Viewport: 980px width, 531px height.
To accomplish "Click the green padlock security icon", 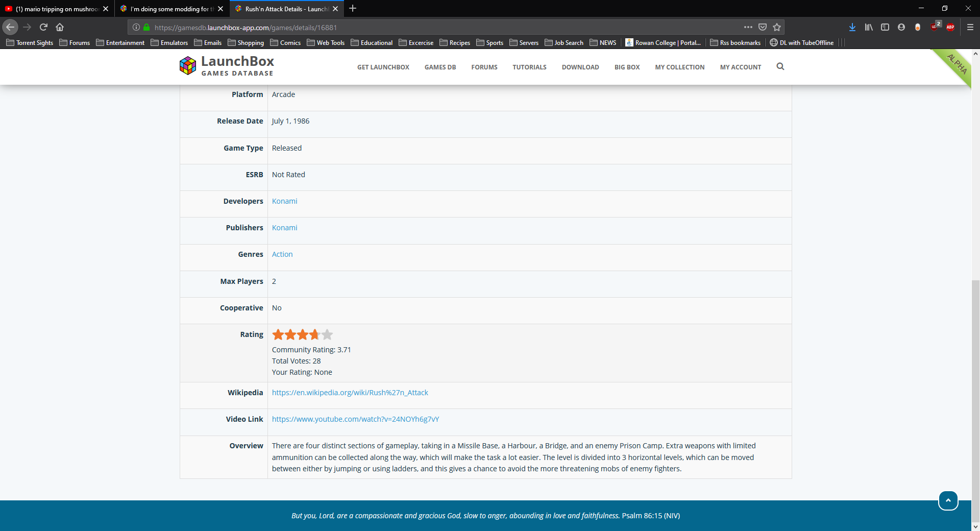I will pyautogui.click(x=146, y=28).
